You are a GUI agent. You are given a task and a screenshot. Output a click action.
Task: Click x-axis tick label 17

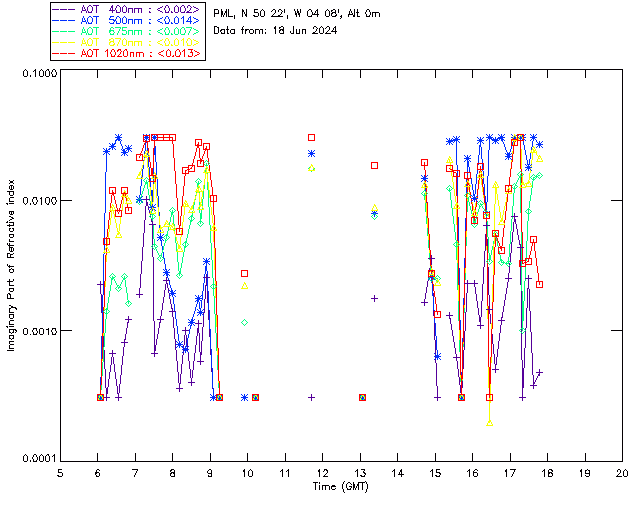point(510,473)
